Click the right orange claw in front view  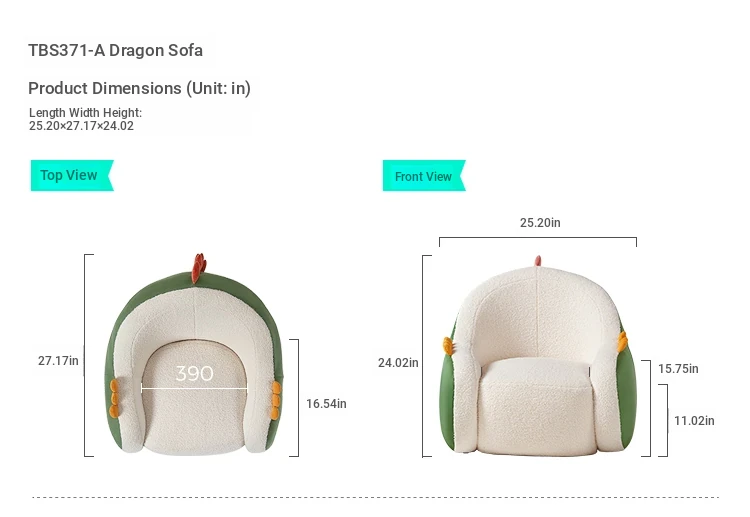tap(622, 341)
